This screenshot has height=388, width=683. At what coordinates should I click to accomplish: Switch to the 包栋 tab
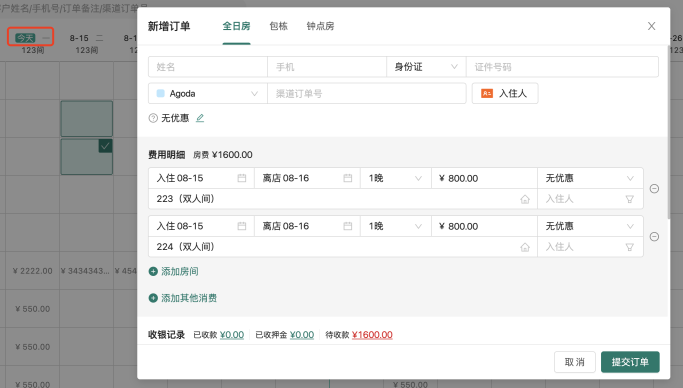(x=278, y=26)
